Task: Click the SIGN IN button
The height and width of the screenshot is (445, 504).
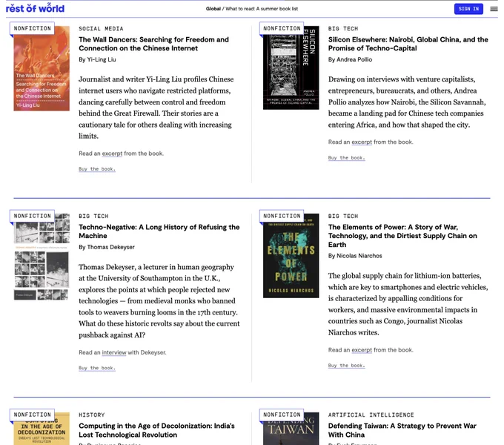Action: coord(468,9)
